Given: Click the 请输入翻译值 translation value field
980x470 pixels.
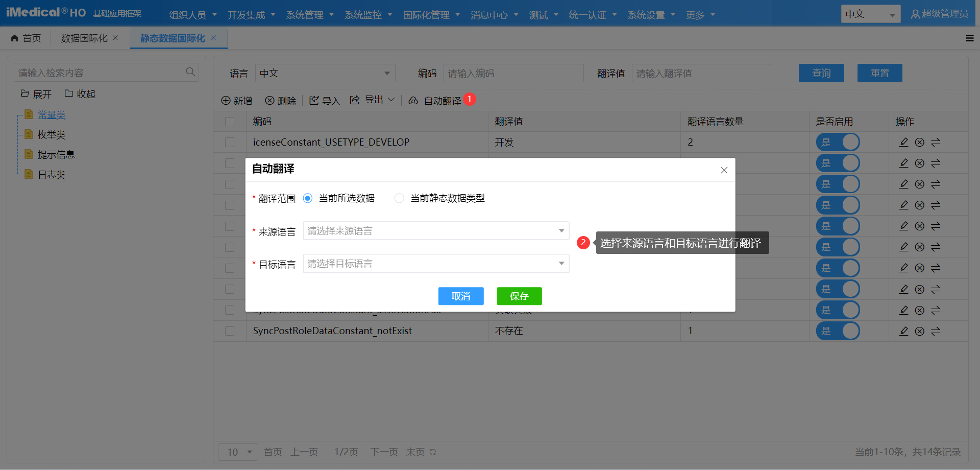Looking at the screenshot, I should 702,73.
